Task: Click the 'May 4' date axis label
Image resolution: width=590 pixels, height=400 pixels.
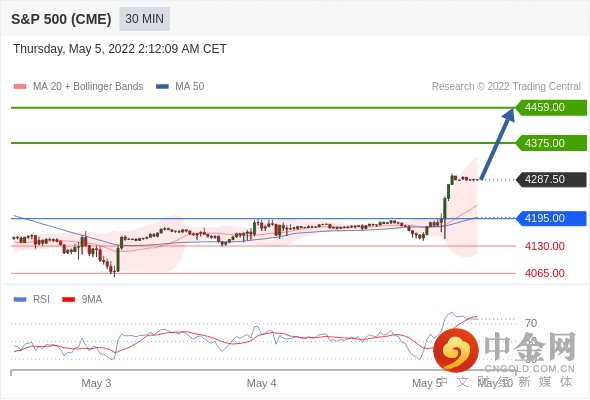Action: point(262,383)
